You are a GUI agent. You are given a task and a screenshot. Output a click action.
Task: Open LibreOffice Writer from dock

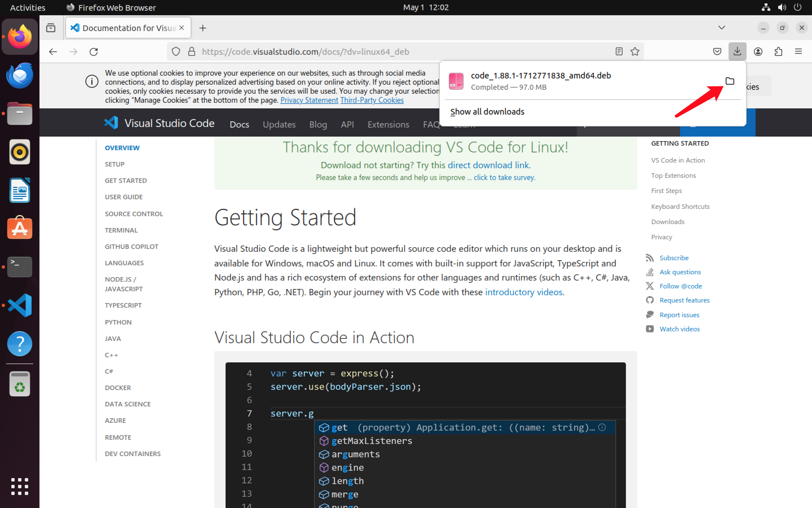pyautogui.click(x=20, y=190)
